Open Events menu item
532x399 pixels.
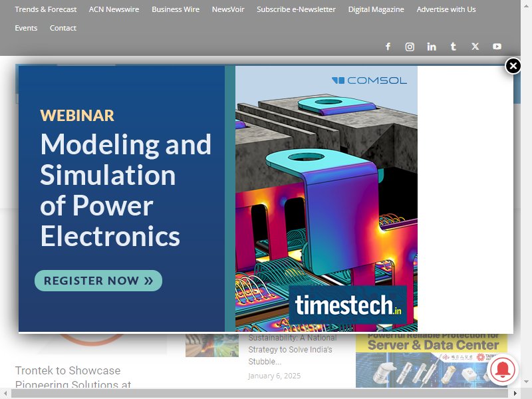click(x=26, y=28)
